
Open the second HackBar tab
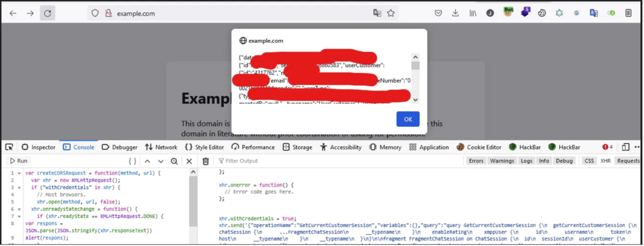pos(563,147)
